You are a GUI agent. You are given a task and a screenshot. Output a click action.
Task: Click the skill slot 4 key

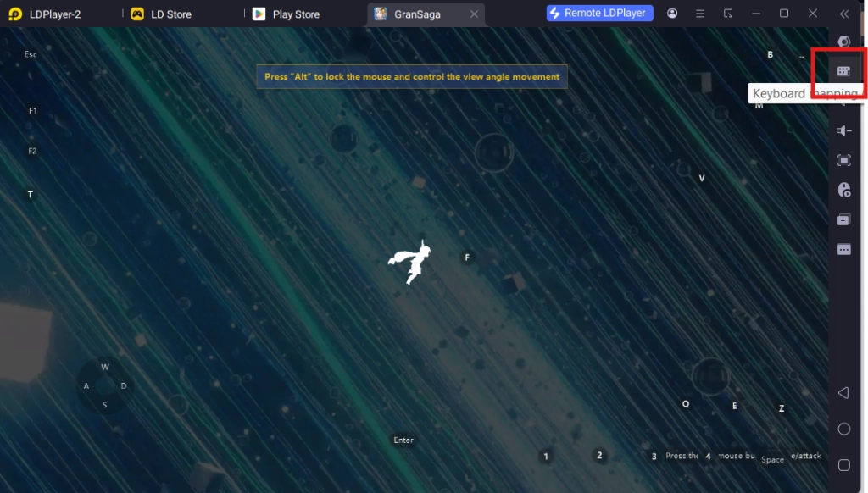click(x=708, y=457)
